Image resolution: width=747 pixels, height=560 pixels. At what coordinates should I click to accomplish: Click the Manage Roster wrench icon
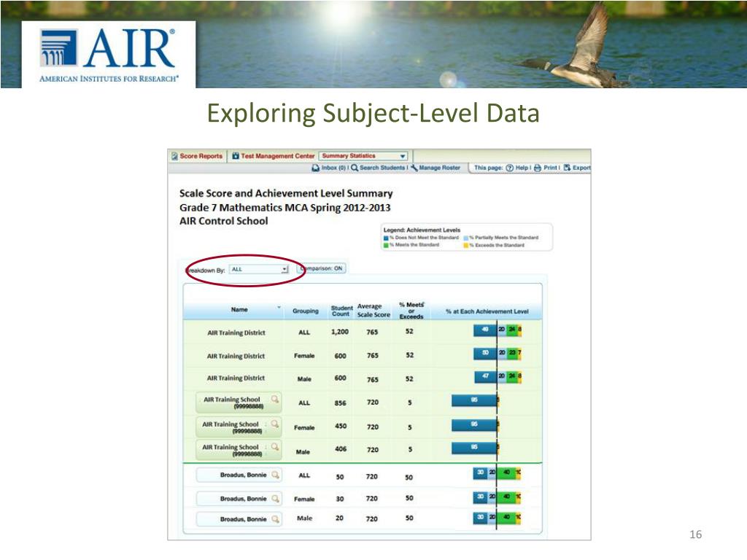tap(414, 168)
